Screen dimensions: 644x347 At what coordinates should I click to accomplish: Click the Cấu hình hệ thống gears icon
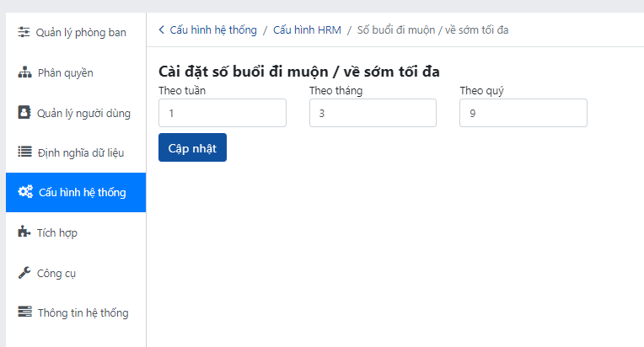[25, 191]
